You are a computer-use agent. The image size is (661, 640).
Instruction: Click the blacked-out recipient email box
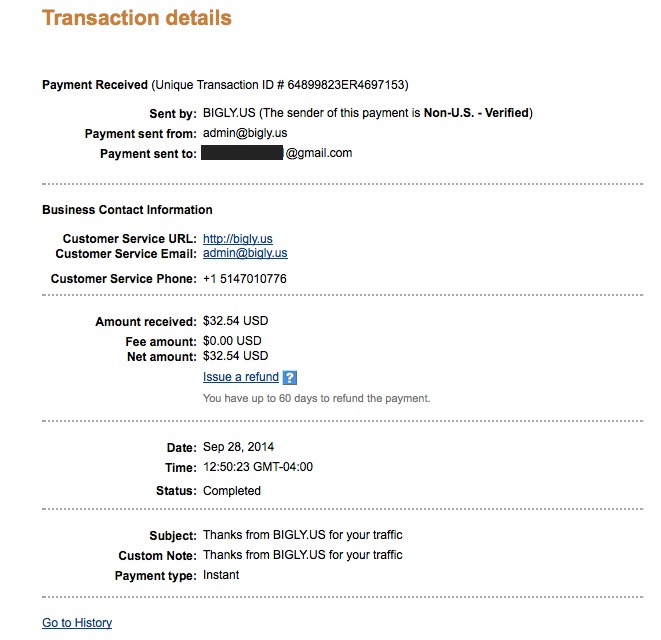coord(242,153)
